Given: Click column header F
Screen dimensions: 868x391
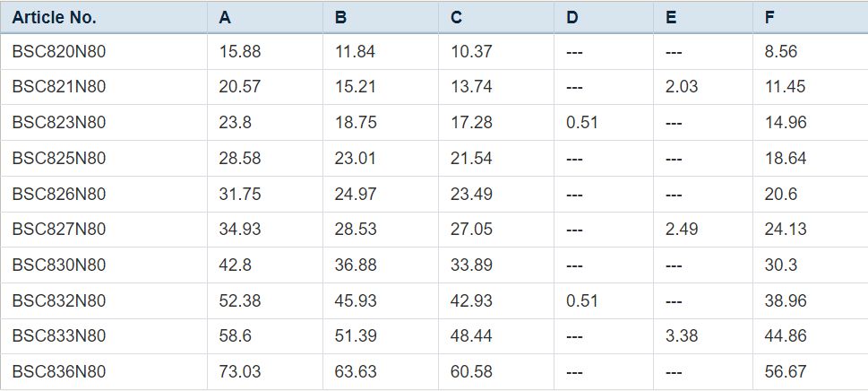Looking at the screenshot, I should (x=769, y=17).
